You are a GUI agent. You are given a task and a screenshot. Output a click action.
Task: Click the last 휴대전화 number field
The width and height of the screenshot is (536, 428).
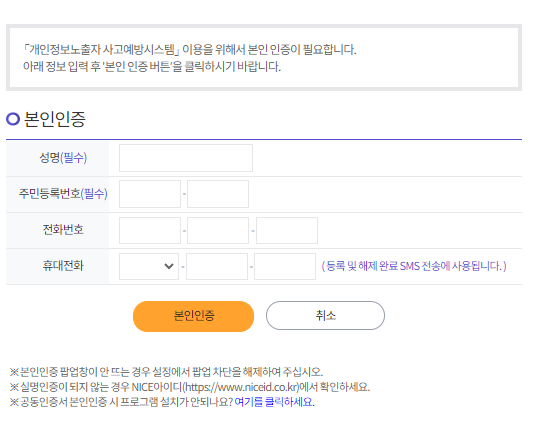(x=285, y=266)
